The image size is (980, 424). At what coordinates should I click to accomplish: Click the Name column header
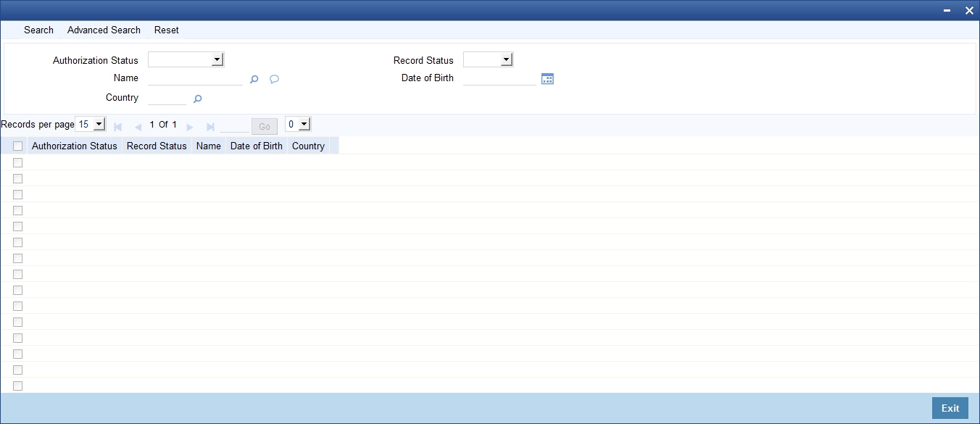[209, 146]
